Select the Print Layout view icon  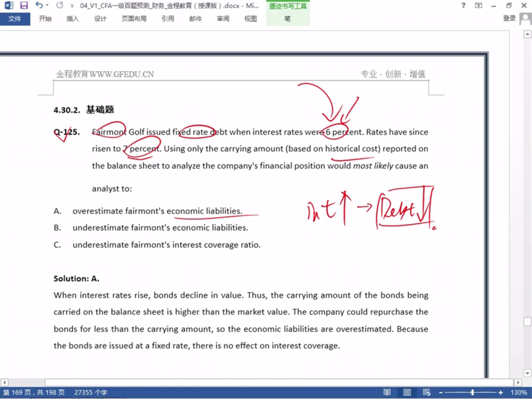[407, 392]
